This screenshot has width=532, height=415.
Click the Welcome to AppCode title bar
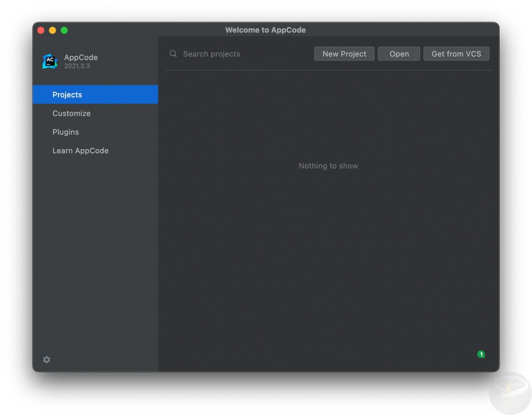click(266, 30)
